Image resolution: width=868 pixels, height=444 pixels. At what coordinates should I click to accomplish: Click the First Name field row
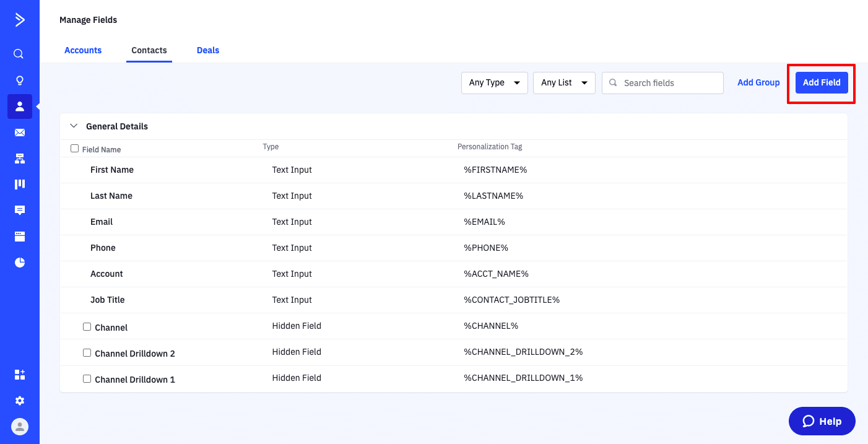[x=453, y=170]
